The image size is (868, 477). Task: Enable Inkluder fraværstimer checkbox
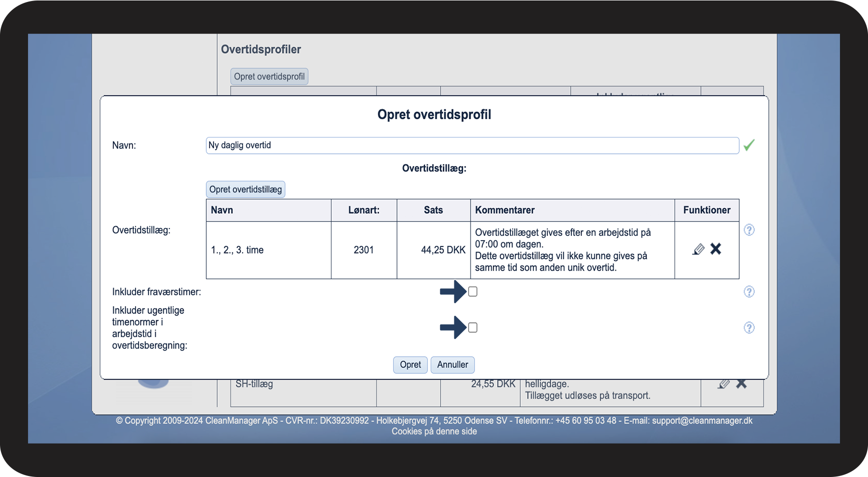(473, 292)
